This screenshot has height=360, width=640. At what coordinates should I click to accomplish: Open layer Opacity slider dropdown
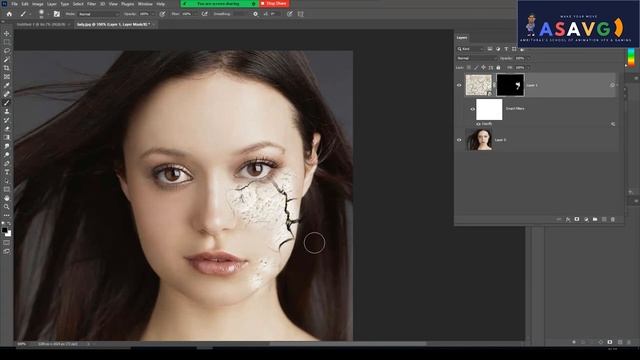pos(528,58)
